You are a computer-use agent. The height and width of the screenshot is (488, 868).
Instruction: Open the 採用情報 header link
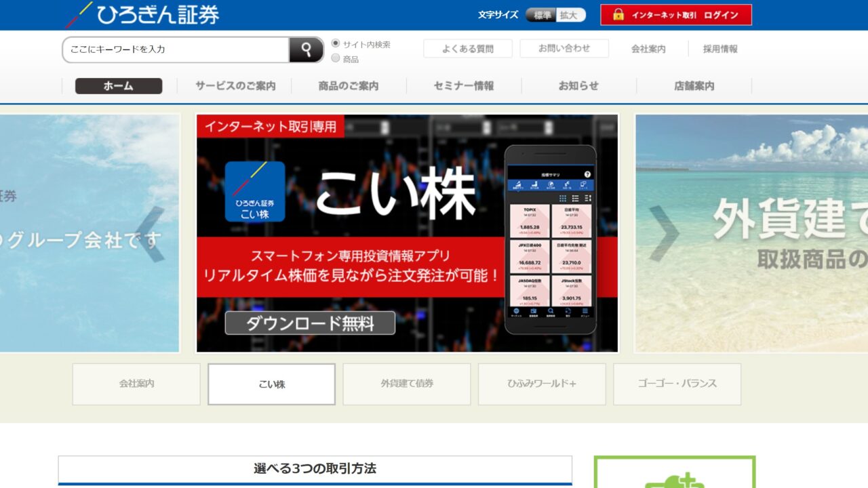(x=720, y=49)
